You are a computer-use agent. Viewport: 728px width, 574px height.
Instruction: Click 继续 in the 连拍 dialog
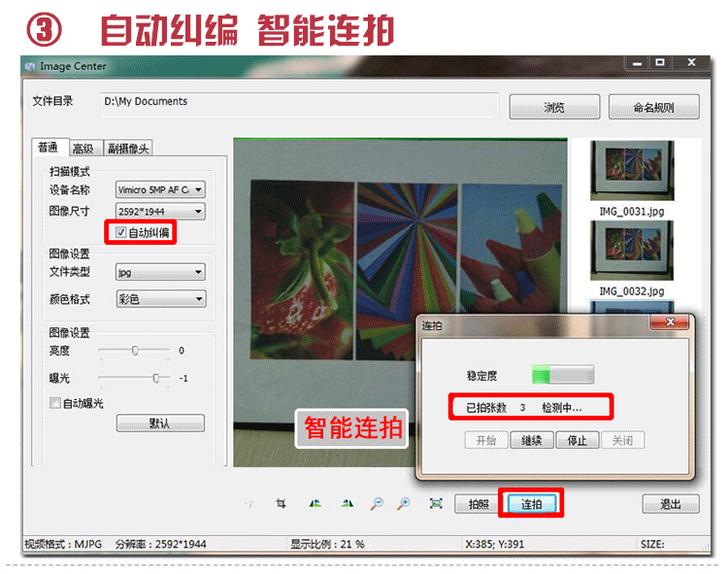532,440
